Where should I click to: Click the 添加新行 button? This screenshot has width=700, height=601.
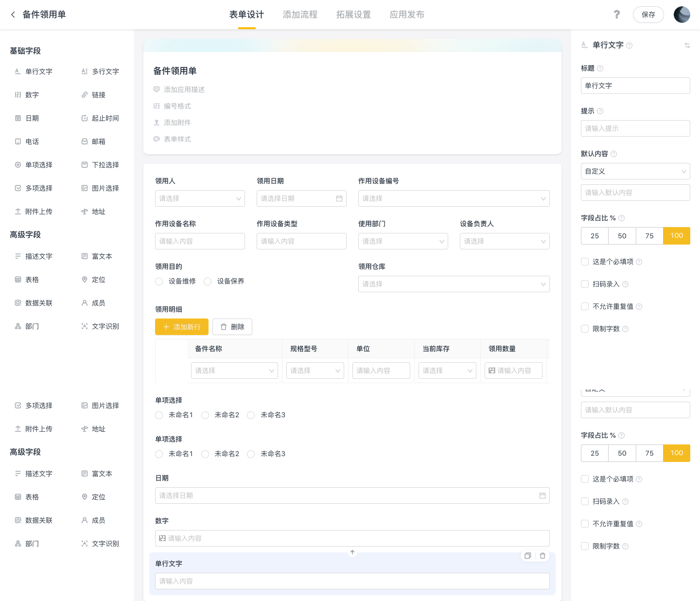pos(182,327)
